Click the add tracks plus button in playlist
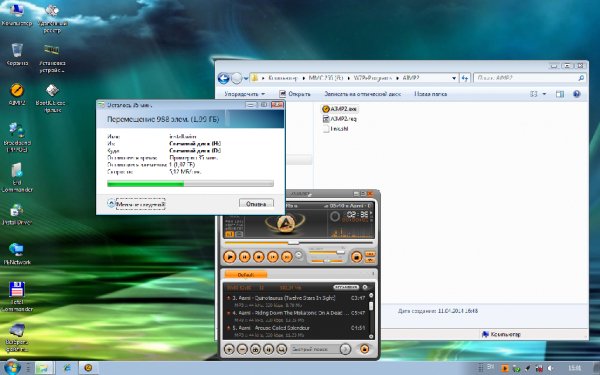Screen dimensions: 600x375 [229, 349]
